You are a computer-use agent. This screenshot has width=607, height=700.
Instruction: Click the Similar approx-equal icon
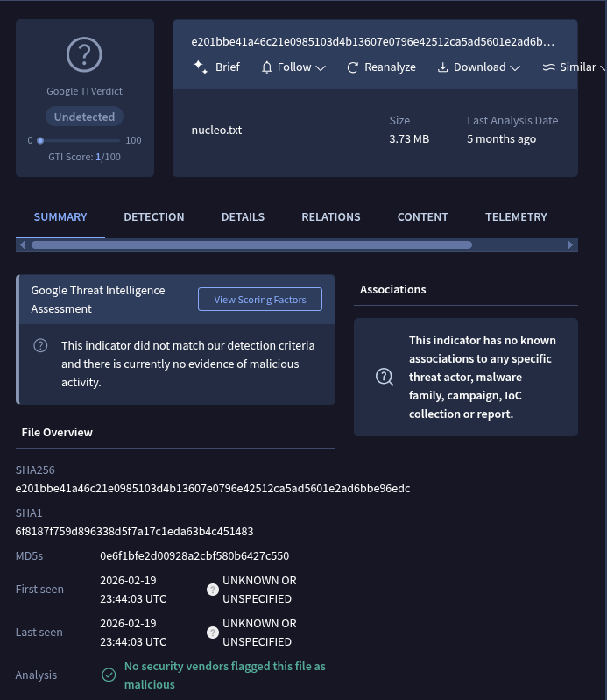click(x=548, y=67)
